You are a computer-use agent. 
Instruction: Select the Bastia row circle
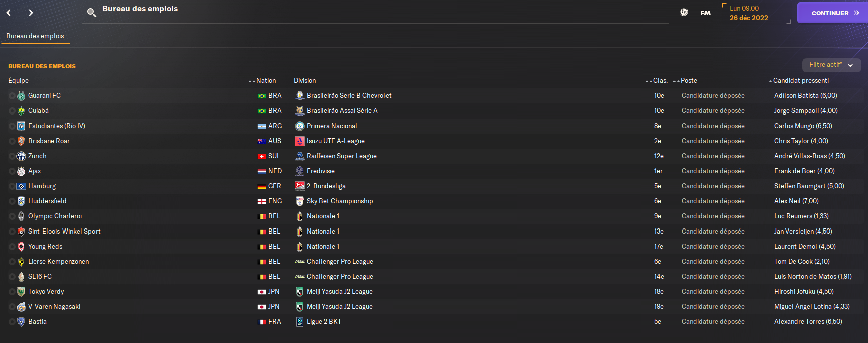[x=12, y=322]
